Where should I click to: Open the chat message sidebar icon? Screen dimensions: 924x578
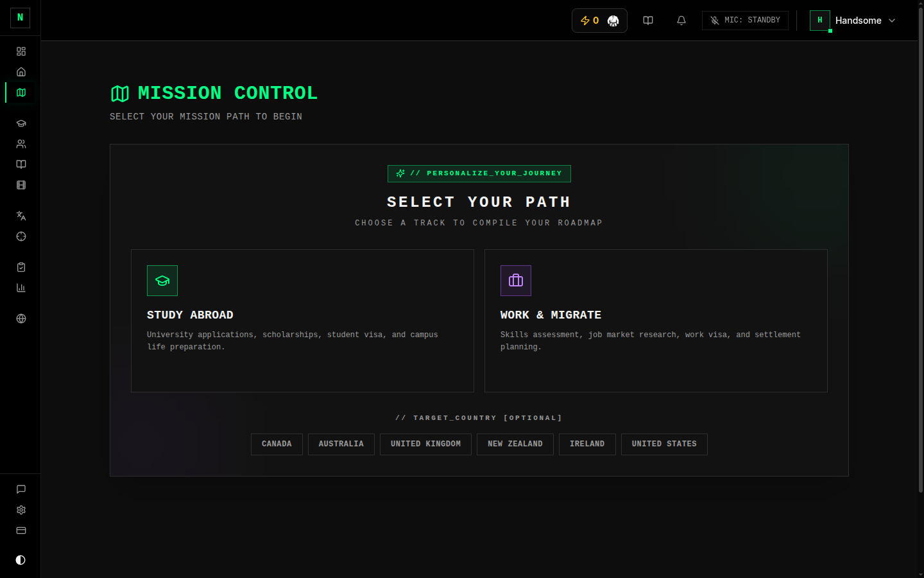21,489
